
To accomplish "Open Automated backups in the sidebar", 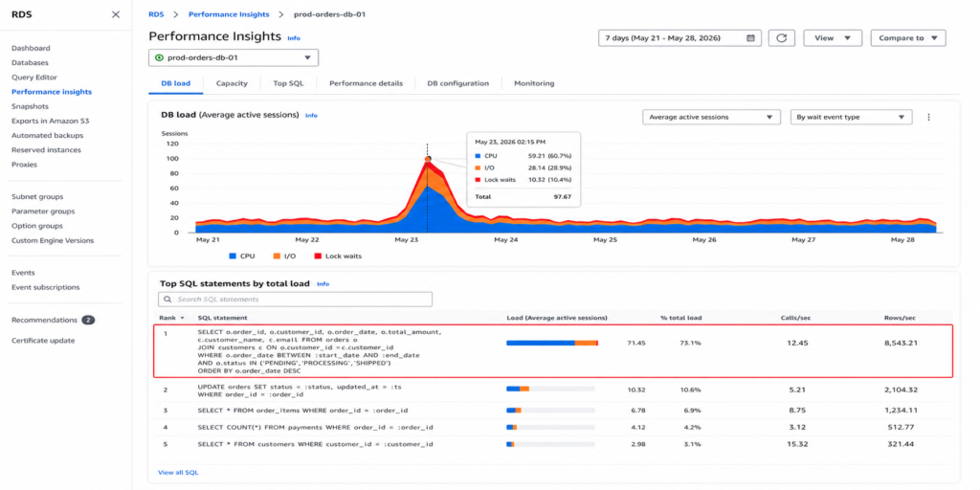I will coord(48,135).
